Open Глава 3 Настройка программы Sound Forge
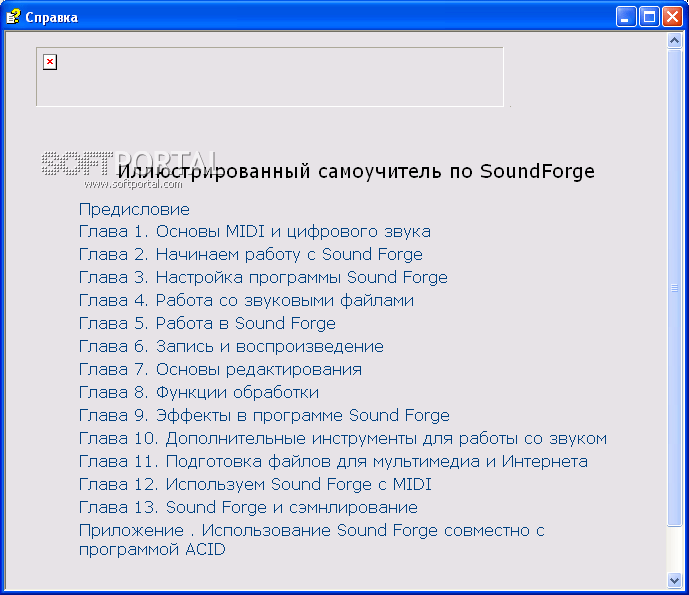Screen dimensions: 689x595 tap(263, 277)
